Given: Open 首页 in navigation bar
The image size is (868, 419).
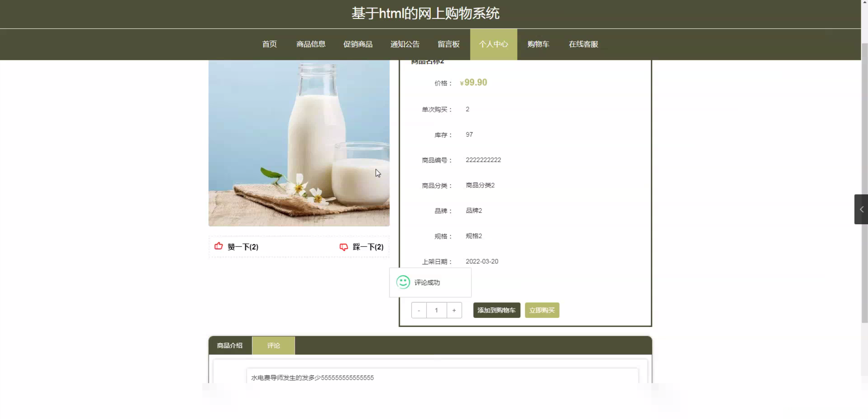Looking at the screenshot, I should coord(269,44).
